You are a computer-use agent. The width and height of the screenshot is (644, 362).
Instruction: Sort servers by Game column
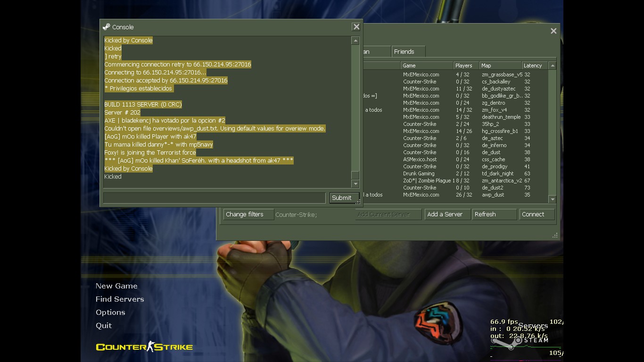[427, 66]
